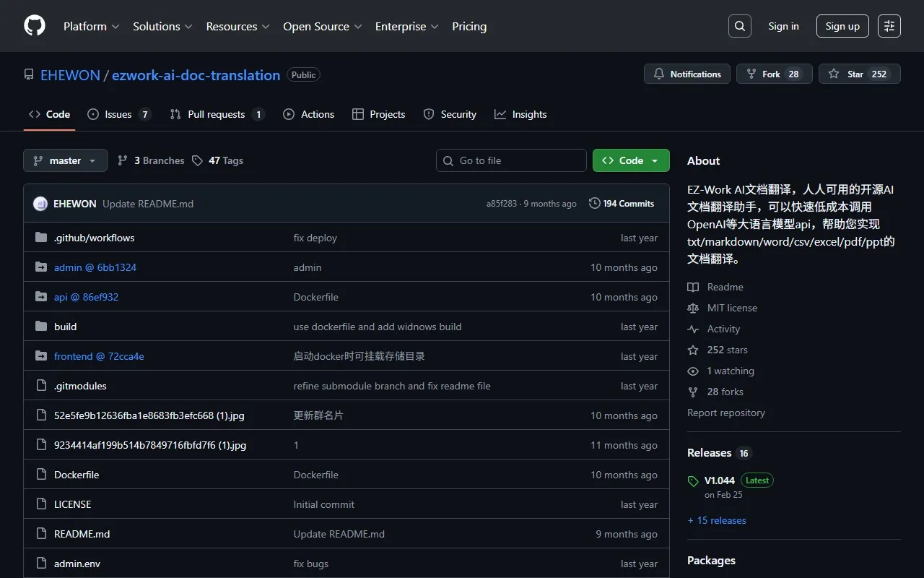This screenshot has height=578, width=924.
Task: View the 3 Branches page
Action: (151, 160)
